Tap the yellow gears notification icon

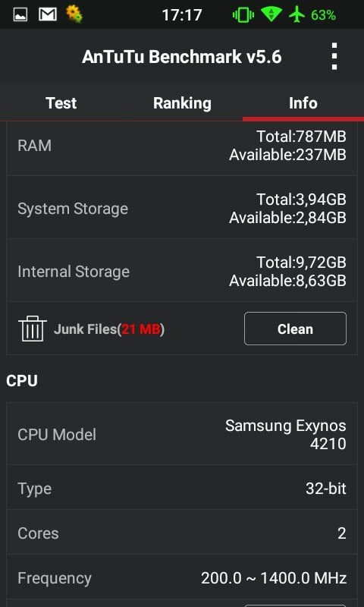click(x=74, y=14)
